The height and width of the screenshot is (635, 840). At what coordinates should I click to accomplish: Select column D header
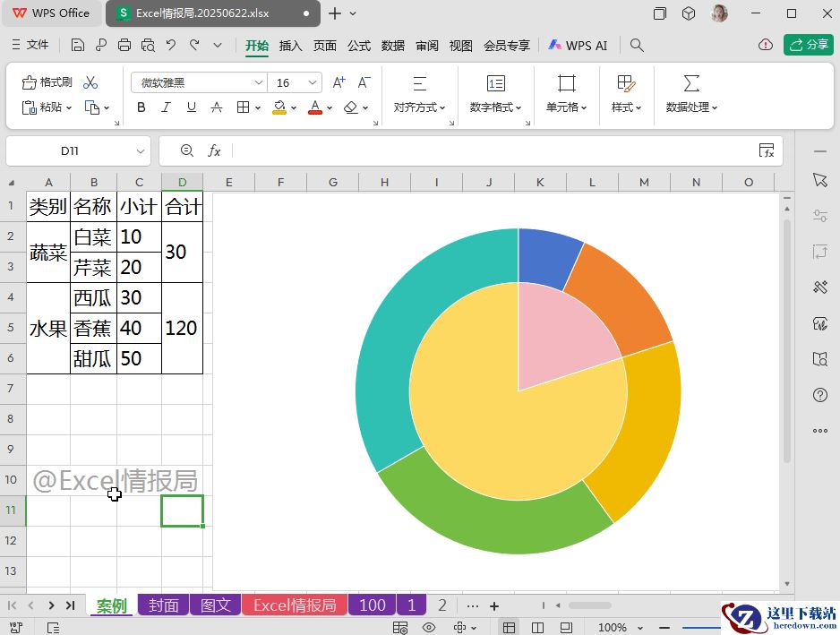pyautogui.click(x=182, y=182)
